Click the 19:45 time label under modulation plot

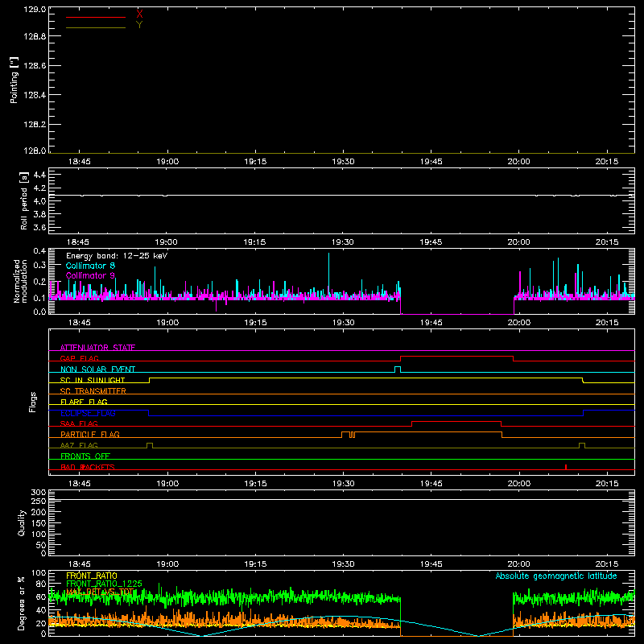pyautogui.click(x=431, y=323)
